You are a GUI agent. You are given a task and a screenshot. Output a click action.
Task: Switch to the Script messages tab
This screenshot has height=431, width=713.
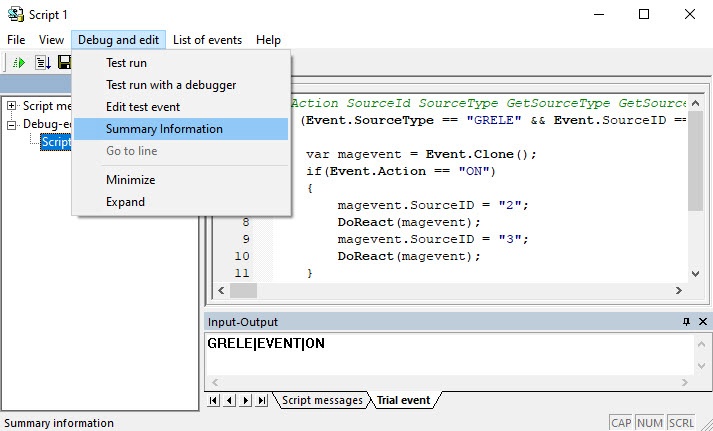point(321,400)
